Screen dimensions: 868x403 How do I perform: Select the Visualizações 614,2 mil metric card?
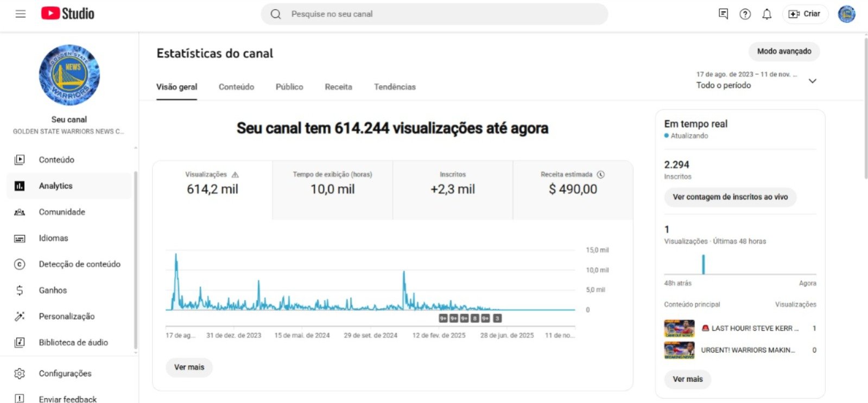tap(212, 190)
